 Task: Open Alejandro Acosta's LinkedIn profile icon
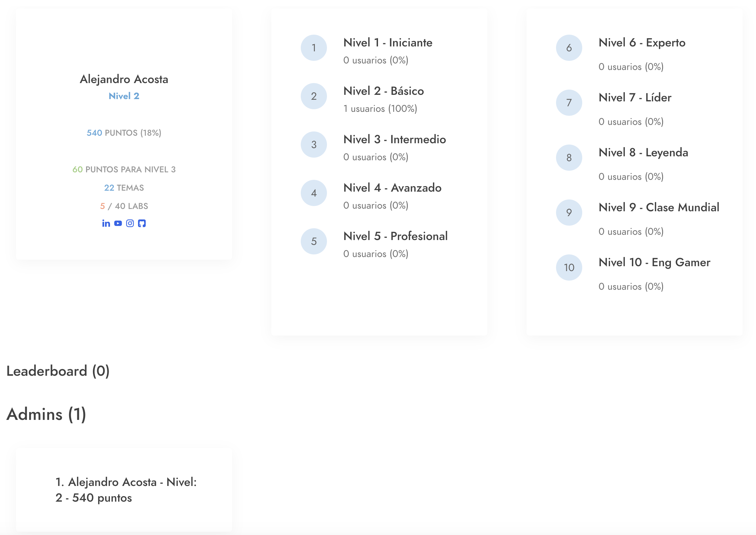pyautogui.click(x=106, y=223)
